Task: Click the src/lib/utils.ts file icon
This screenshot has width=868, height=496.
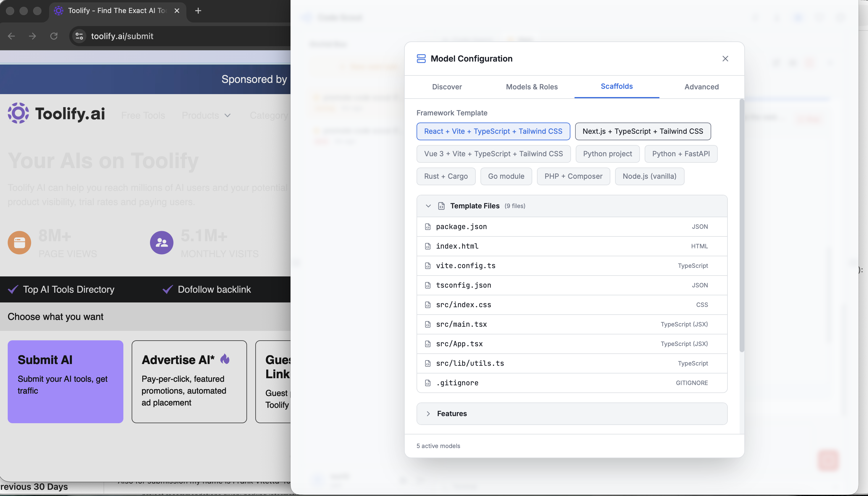Action: (x=428, y=363)
